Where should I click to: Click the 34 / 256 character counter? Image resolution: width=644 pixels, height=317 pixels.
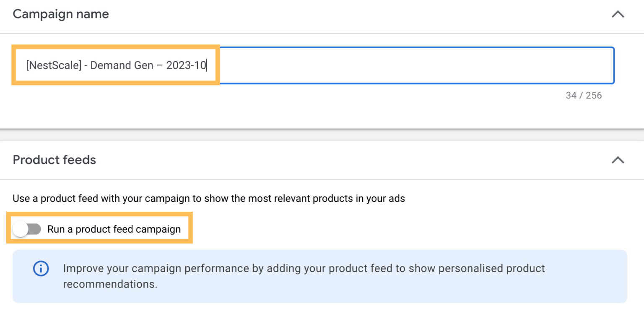click(x=584, y=96)
